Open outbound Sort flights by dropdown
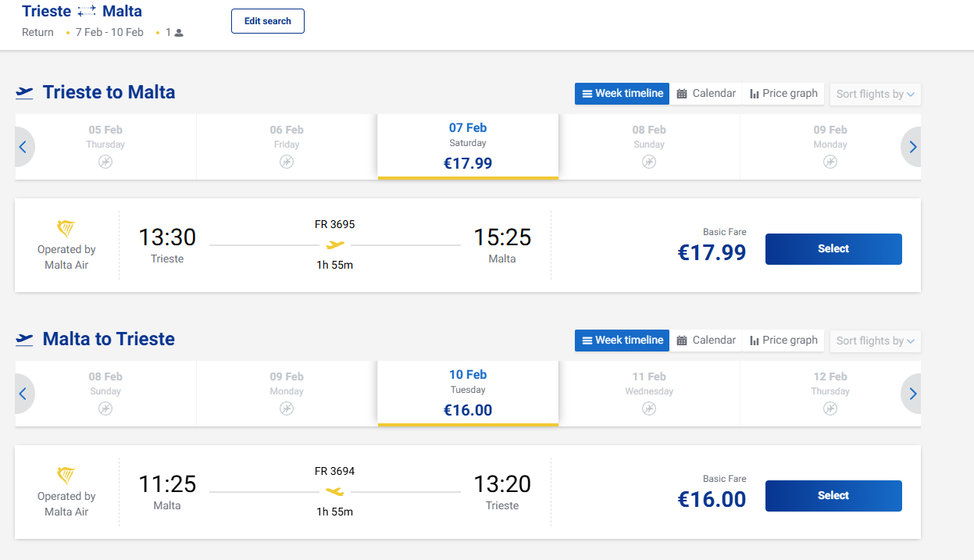Image resolution: width=974 pixels, height=560 pixels. coord(875,94)
